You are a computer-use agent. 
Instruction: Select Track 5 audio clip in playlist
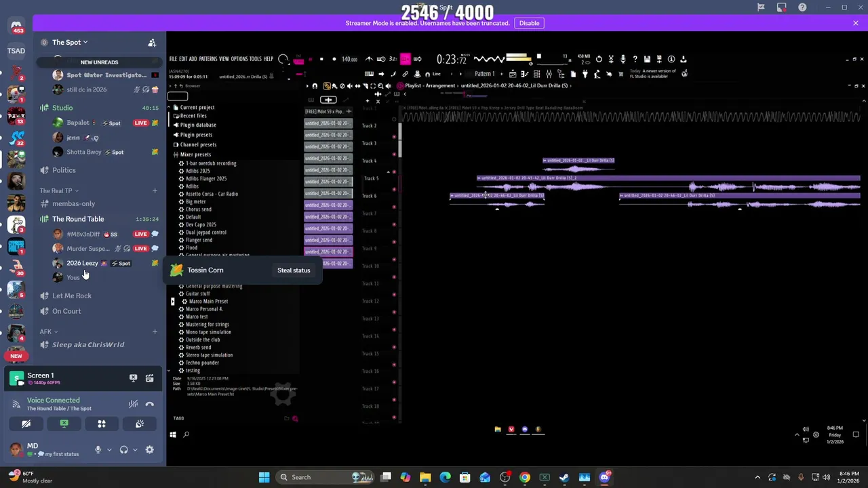tap(668, 184)
